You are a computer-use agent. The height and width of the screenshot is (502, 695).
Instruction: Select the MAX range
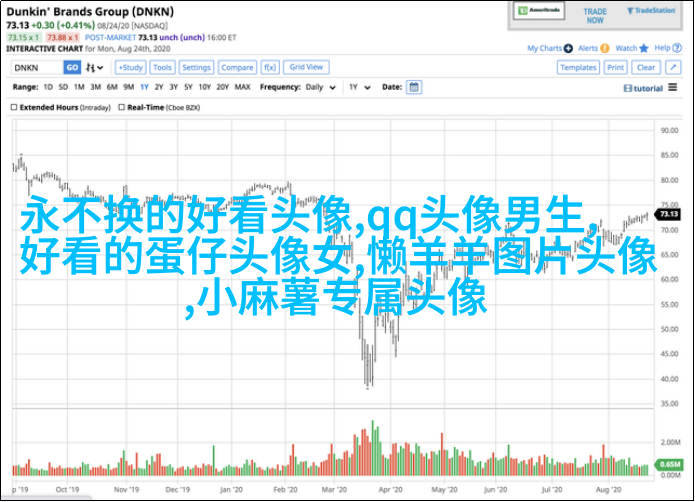[242, 87]
